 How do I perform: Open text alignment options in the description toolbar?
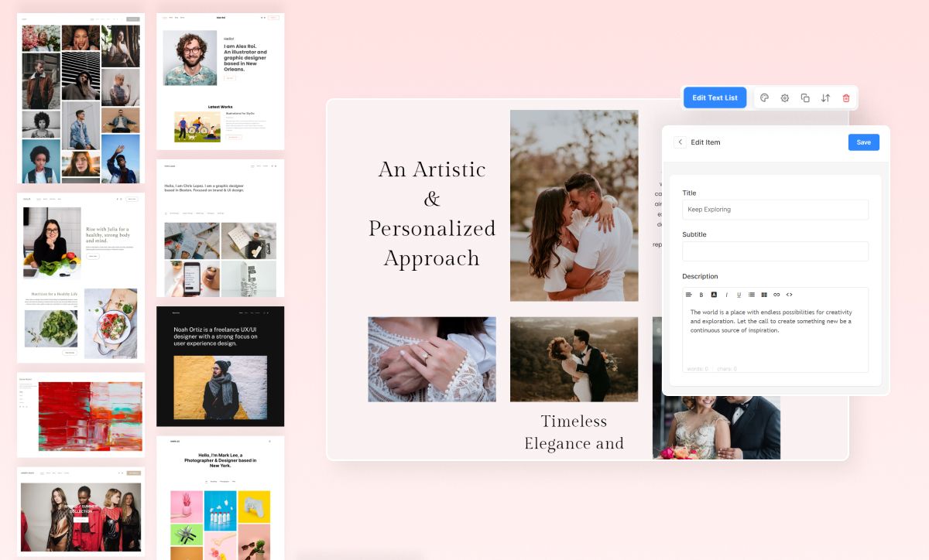click(689, 295)
